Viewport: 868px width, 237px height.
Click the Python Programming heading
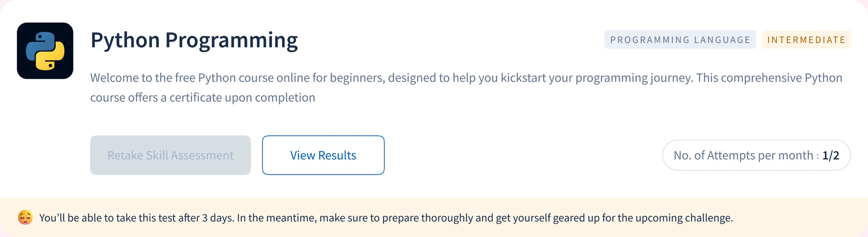tap(194, 40)
